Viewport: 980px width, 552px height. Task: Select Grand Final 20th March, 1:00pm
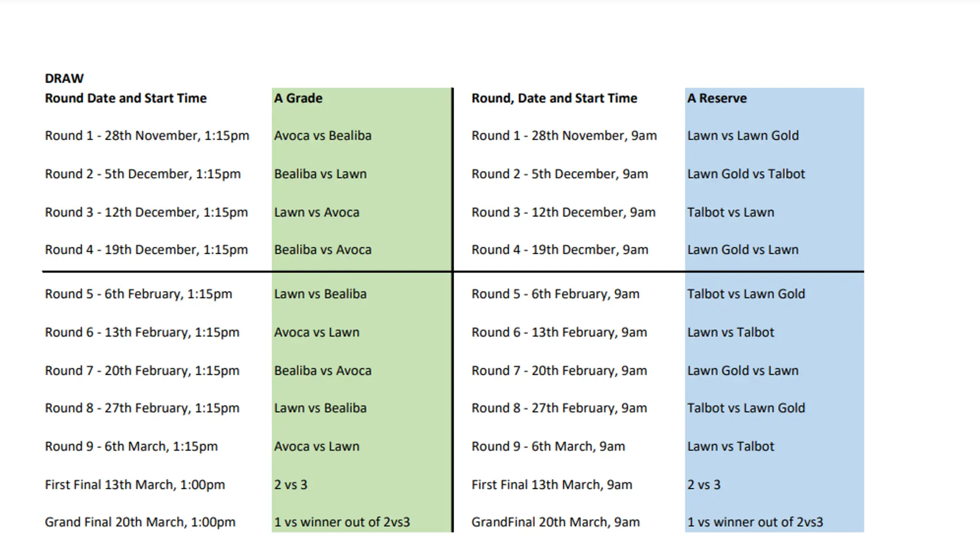point(140,522)
